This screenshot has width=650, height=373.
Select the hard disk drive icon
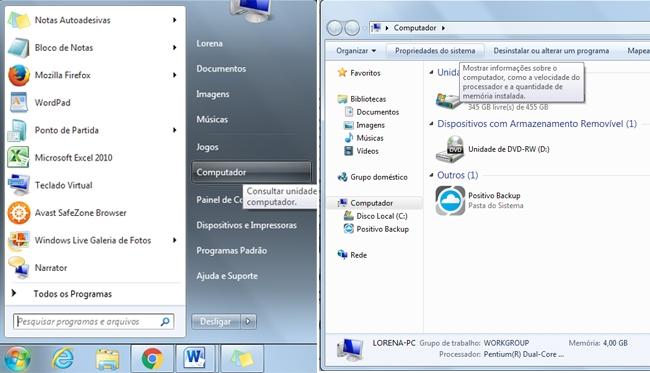(x=448, y=100)
